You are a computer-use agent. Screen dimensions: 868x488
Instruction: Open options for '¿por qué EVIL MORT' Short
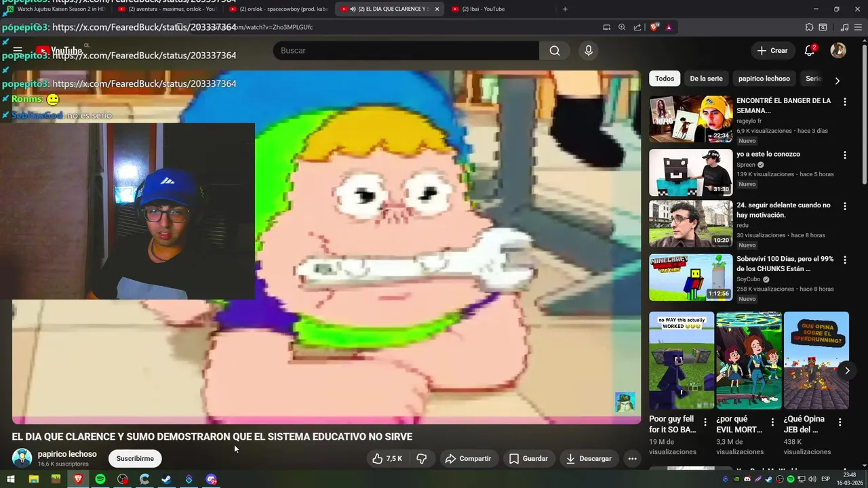pyautogui.click(x=772, y=422)
